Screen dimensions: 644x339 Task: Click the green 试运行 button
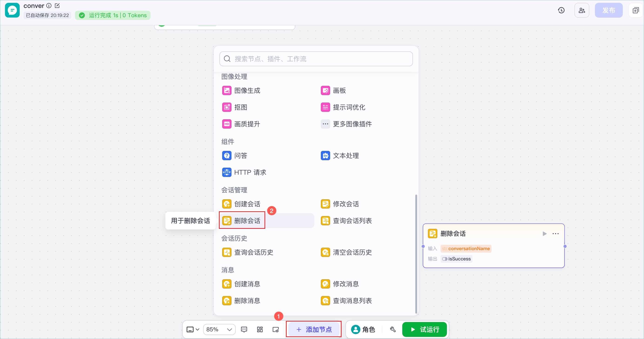(425, 329)
